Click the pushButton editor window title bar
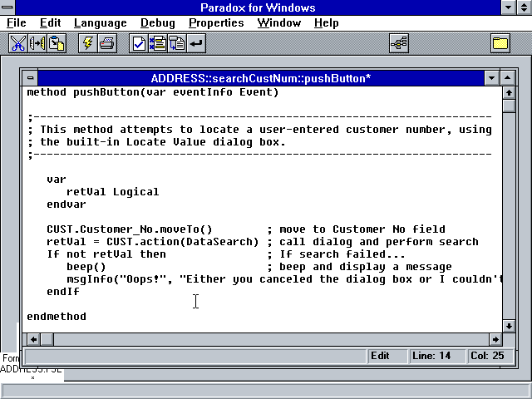 coord(261,78)
